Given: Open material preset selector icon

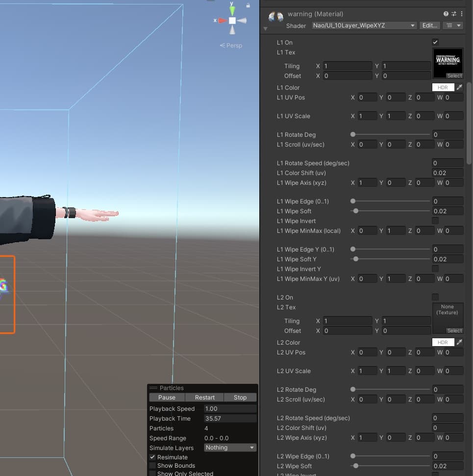Looking at the screenshot, I should click(454, 14).
